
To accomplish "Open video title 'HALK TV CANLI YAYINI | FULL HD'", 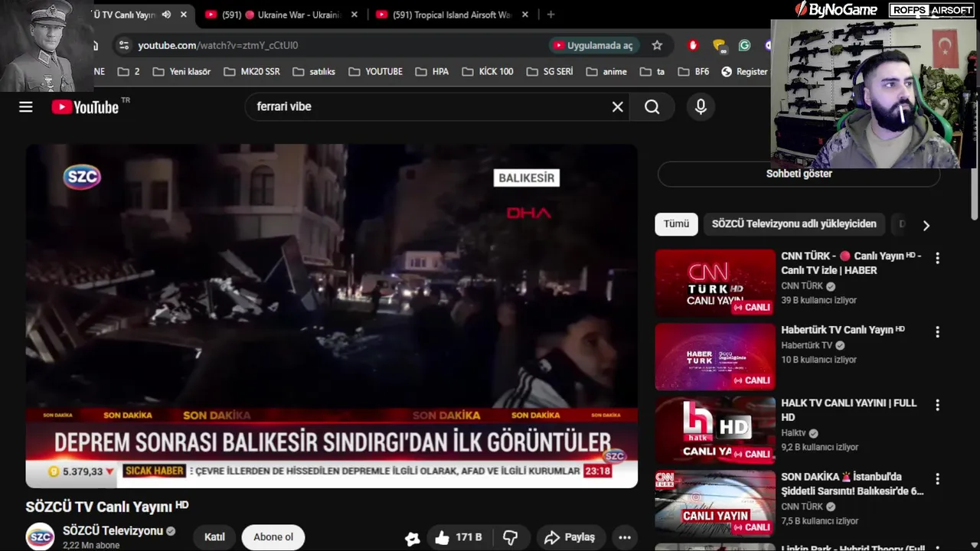I will pos(848,410).
